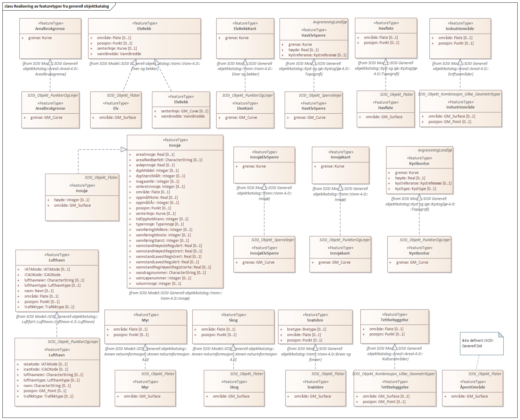Click the class named exactly 'Elv'
This screenshot has height=420, width=520.
point(116,108)
